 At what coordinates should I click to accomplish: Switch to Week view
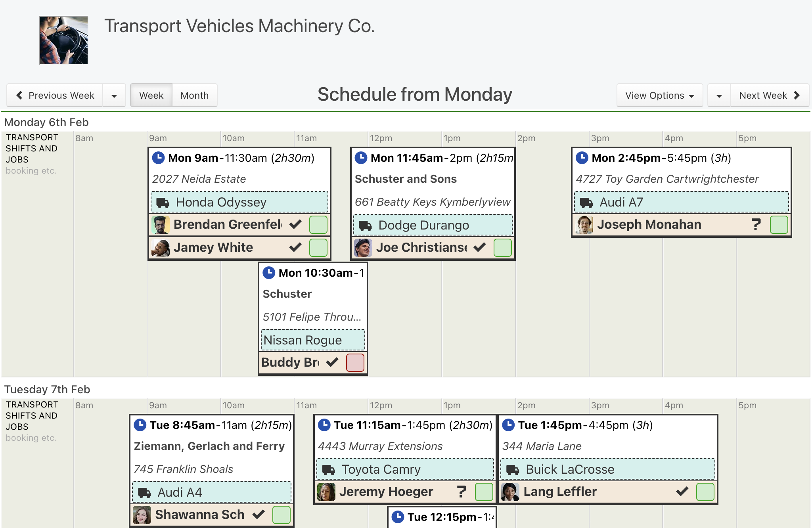point(151,96)
